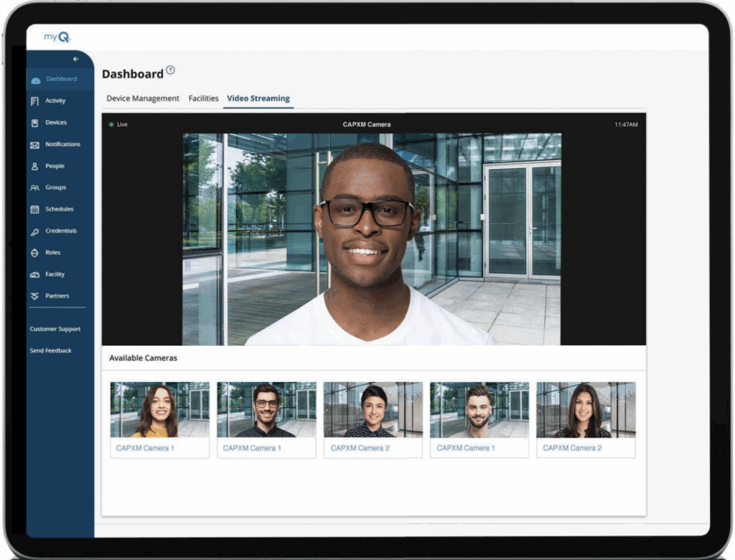Screen dimensions: 735x560
Task: Open Activity via its sidebar icon
Action: (x=34, y=101)
